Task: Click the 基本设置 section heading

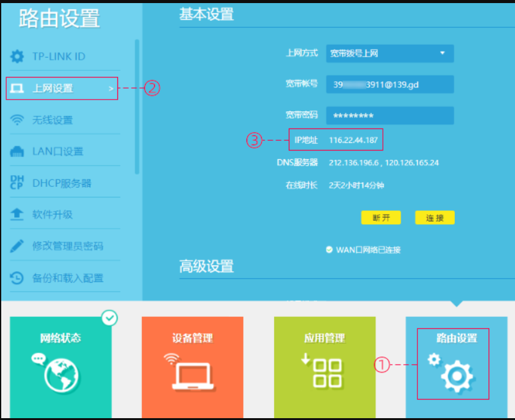Action: (206, 15)
